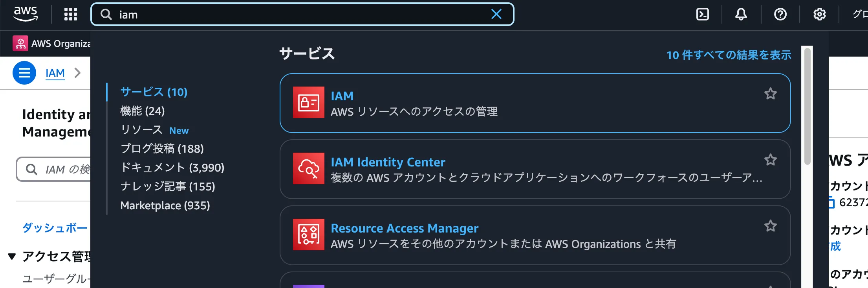Screen dimensions: 868x288
Task: Select the 機能 (24) filter category
Action: [x=142, y=111]
